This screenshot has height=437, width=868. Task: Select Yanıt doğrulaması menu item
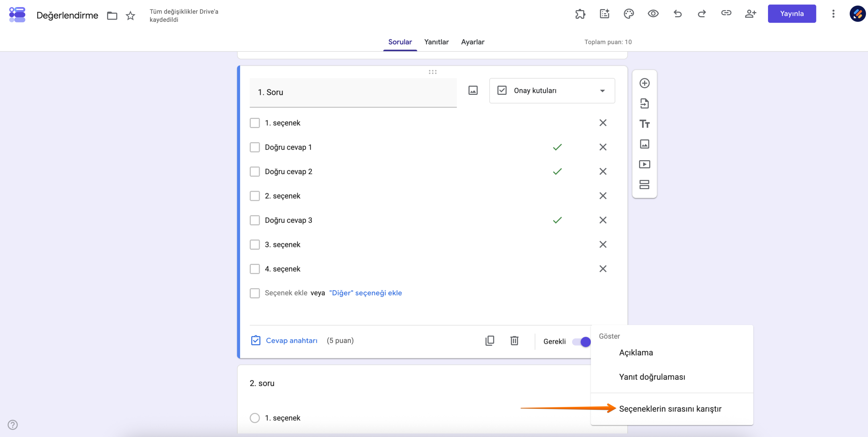coord(672,377)
